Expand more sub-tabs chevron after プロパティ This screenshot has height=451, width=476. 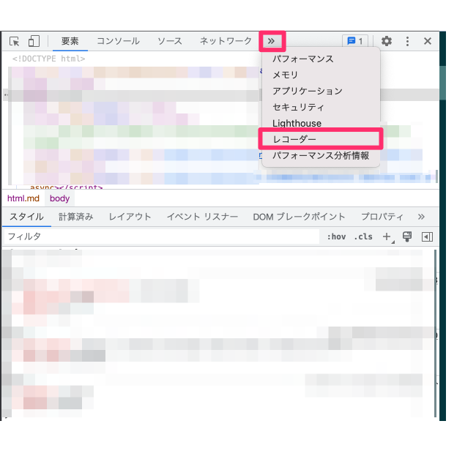[x=421, y=217]
